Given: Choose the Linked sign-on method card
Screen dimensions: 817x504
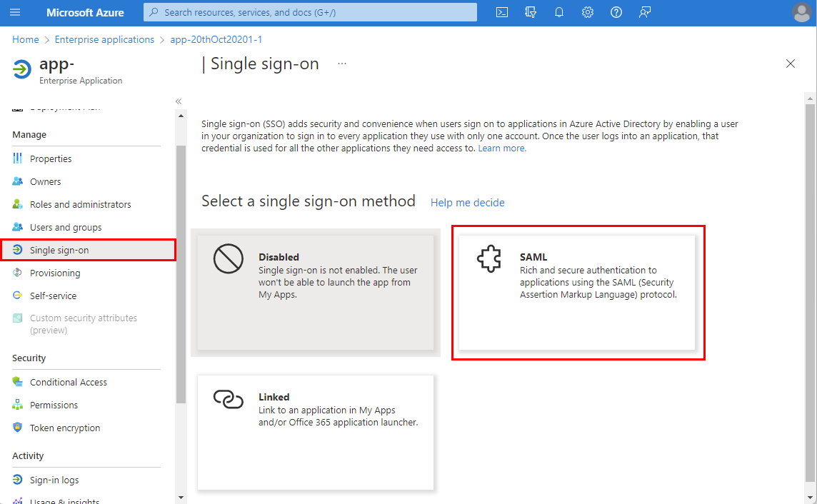Looking at the screenshot, I should coord(316,432).
